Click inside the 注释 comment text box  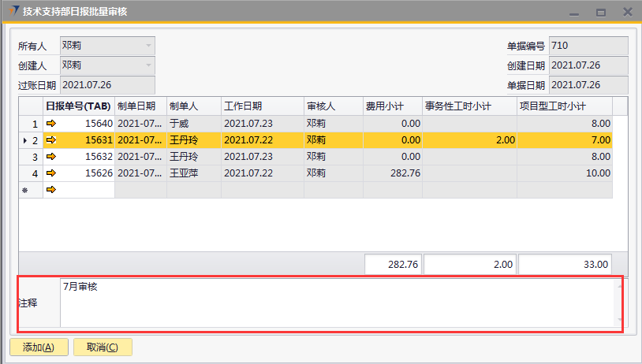point(337,302)
